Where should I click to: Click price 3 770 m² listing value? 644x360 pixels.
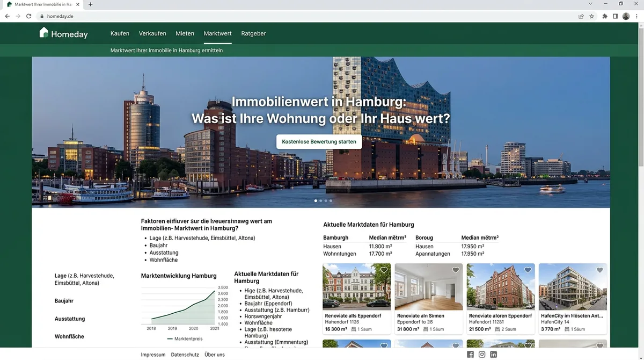coord(551,329)
